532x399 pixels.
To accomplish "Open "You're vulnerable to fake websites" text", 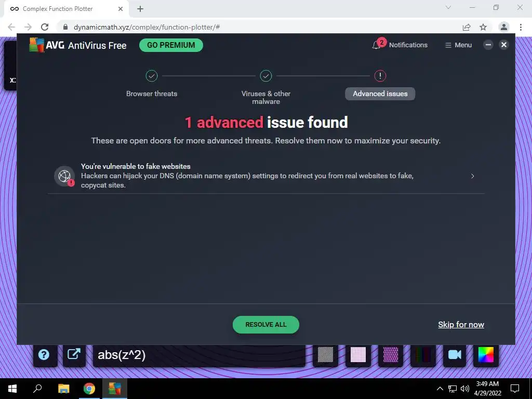I will pos(136,166).
